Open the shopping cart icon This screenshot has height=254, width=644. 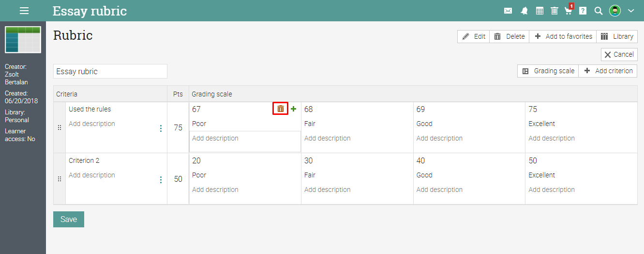coord(569,11)
